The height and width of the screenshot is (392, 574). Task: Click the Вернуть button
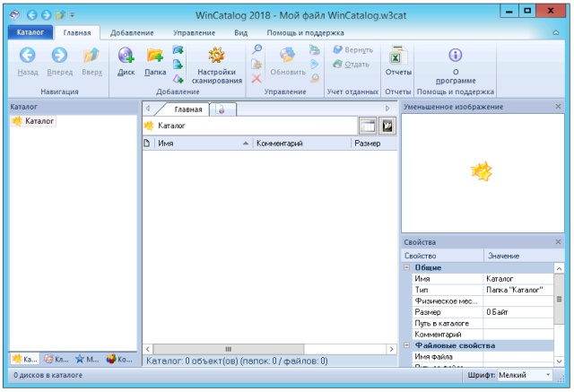(353, 49)
